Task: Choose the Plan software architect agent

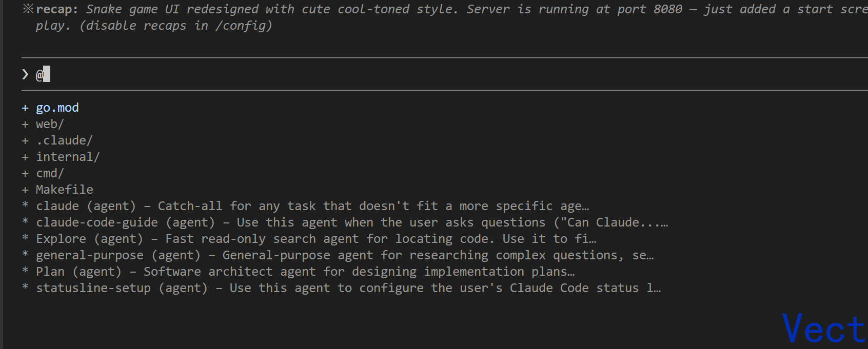Action: click(305, 272)
